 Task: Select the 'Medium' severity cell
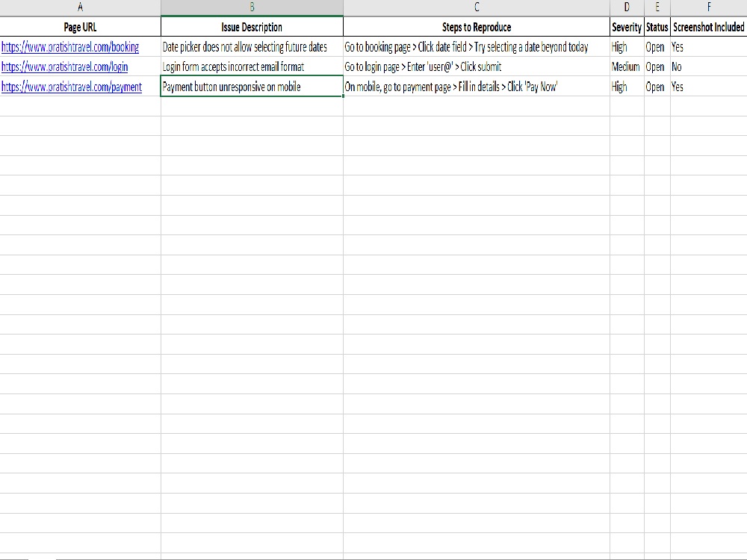pos(627,66)
